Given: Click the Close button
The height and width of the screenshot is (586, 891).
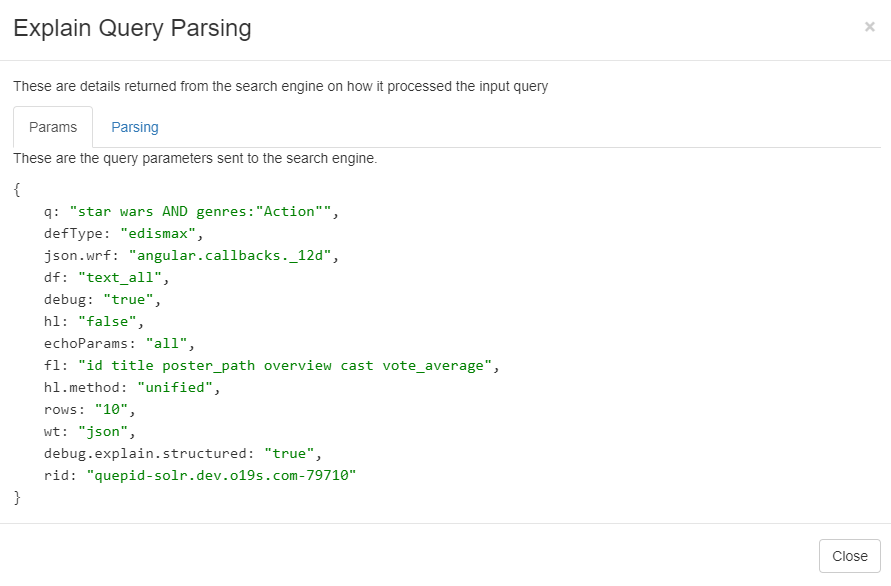Looking at the screenshot, I should click(850, 556).
